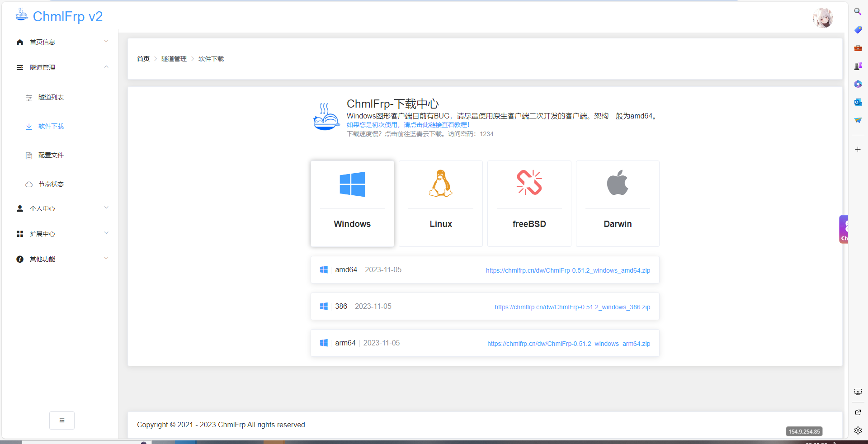This screenshot has width=868, height=444.
Task: Open the browser sidebar settings gear
Action: pos(858,430)
